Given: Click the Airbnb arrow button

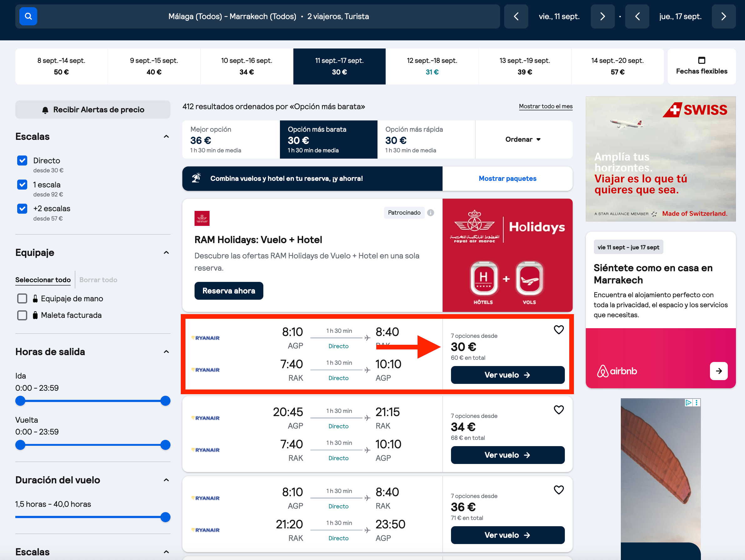Looking at the screenshot, I should point(718,371).
